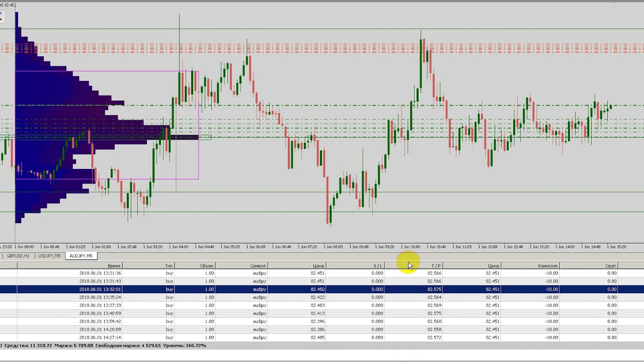
Task: Open the USDJPY,M5 chart tab
Action: pos(49,256)
